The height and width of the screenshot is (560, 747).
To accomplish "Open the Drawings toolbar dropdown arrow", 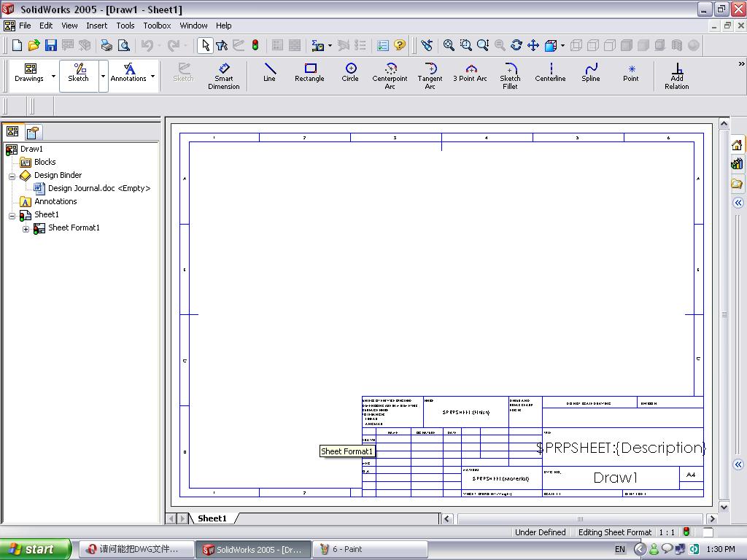I will [x=53, y=76].
